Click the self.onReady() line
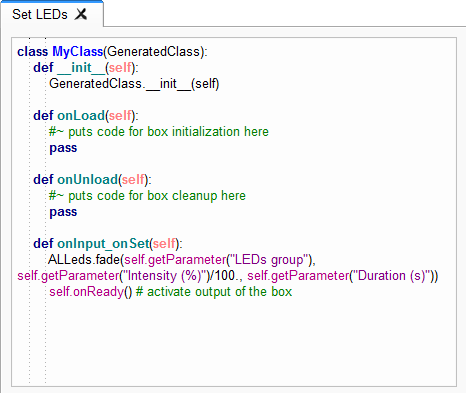The image size is (466, 393). point(170,292)
